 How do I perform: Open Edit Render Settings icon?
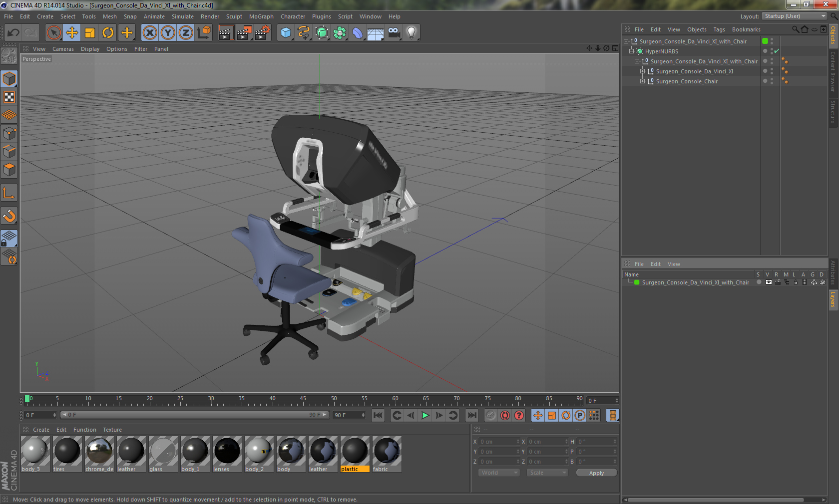click(262, 33)
